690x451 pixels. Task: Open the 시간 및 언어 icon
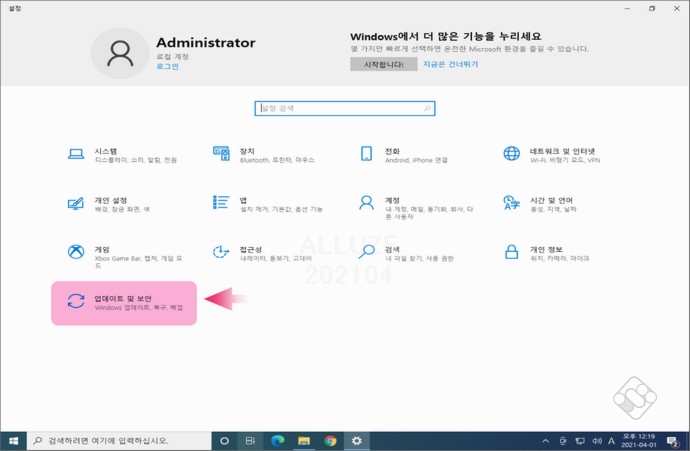(511, 203)
